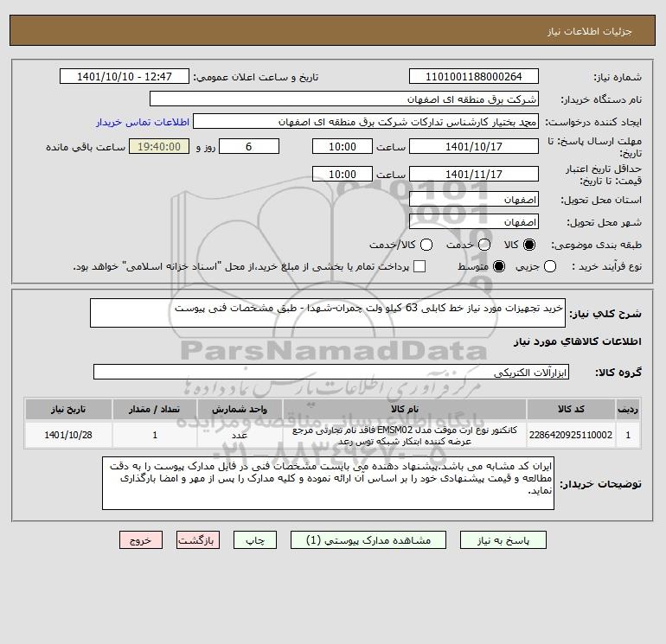This screenshot has width=666, height=644.
Task: Toggle the Islamic treasury payment checkbox
Action: point(419,266)
